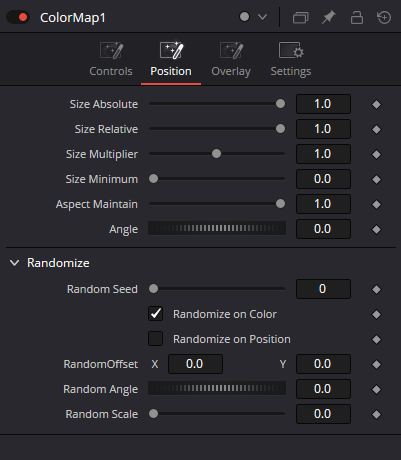The width and height of the screenshot is (401, 460).
Task: Add keyframe for Size Relative
Action: 376,129
